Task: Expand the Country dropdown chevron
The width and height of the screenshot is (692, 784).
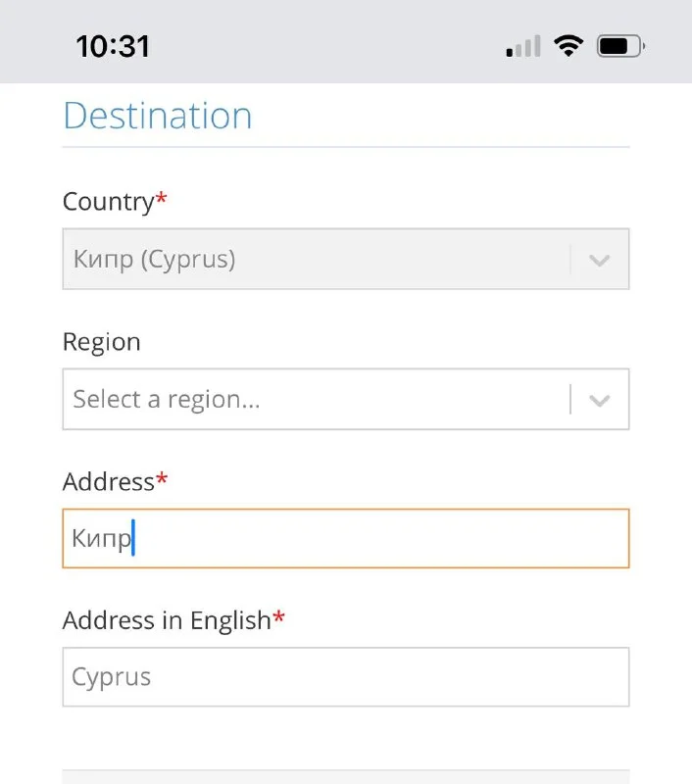Action: point(599,260)
